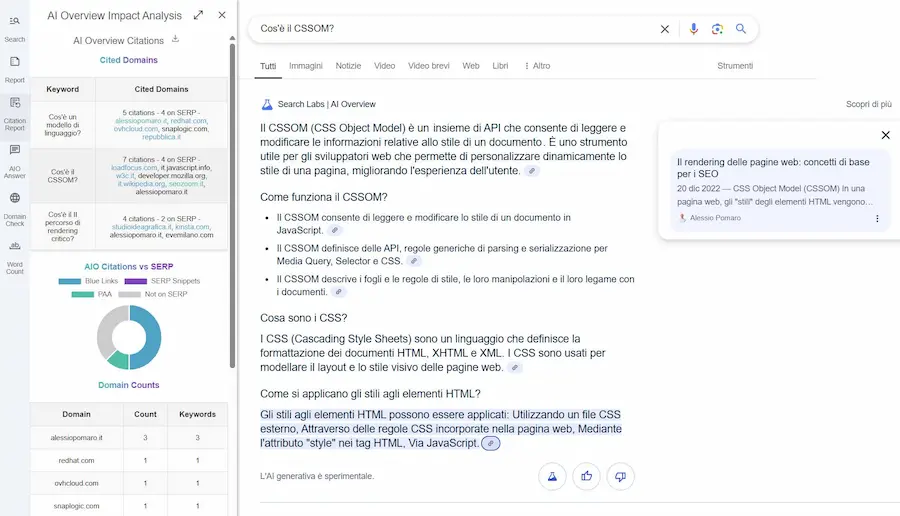Open source card three-dot menu
The image size is (900, 516).
(877, 219)
